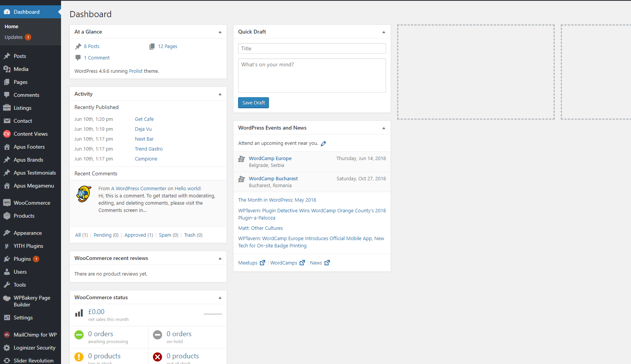Click the Products box icon in sidebar
The width and height of the screenshot is (631, 364).
click(7, 216)
